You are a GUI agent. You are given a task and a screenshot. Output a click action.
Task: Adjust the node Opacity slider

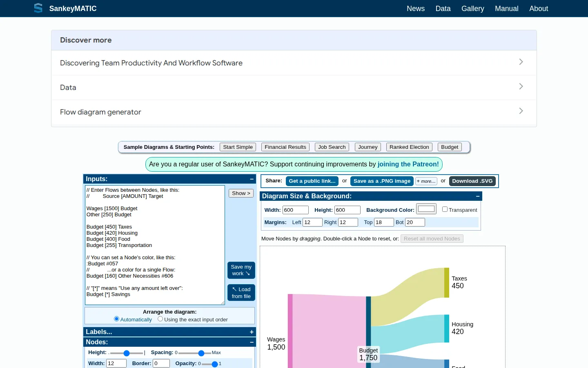coord(210,364)
